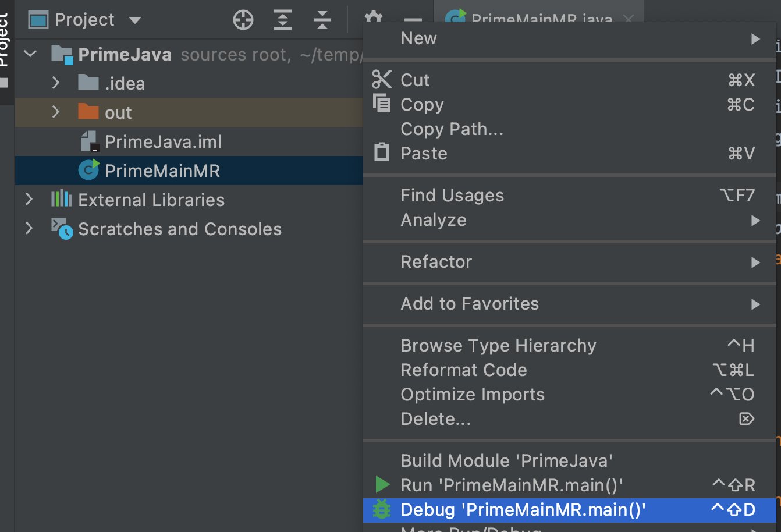Click the scissors Cut icon

pos(382,79)
